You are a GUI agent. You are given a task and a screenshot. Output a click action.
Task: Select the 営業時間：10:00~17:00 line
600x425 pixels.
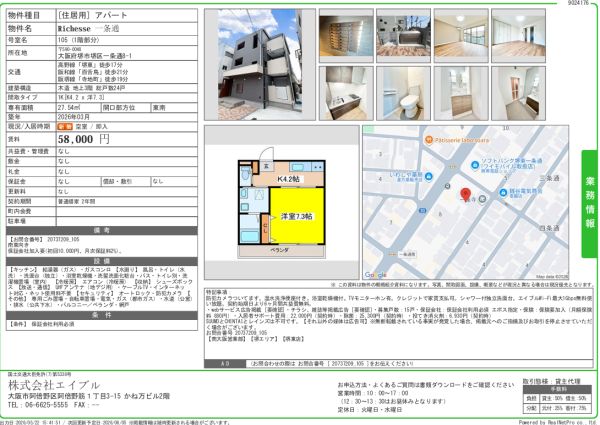[x=373, y=393]
